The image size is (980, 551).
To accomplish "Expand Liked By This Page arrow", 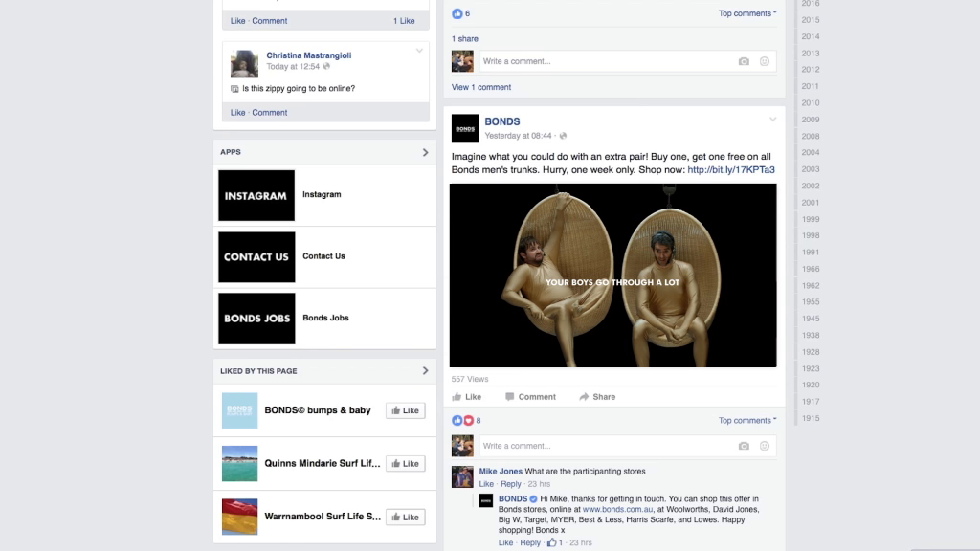I will point(425,371).
